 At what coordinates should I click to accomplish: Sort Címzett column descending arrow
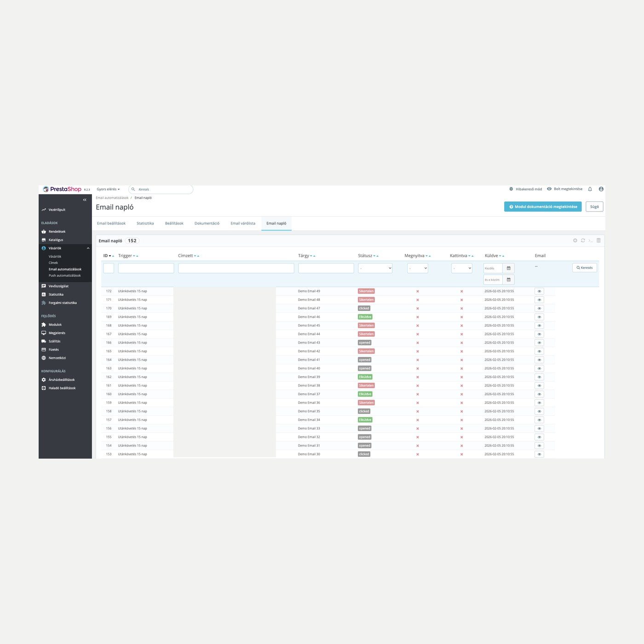(195, 256)
